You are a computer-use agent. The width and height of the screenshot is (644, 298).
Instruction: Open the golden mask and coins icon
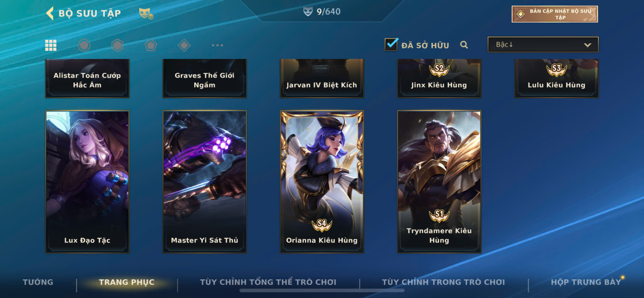(x=146, y=13)
